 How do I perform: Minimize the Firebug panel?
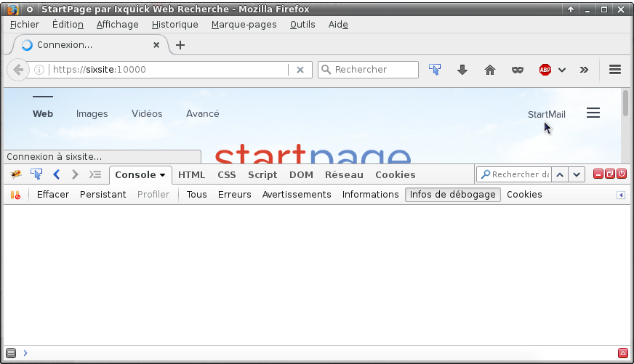point(598,174)
